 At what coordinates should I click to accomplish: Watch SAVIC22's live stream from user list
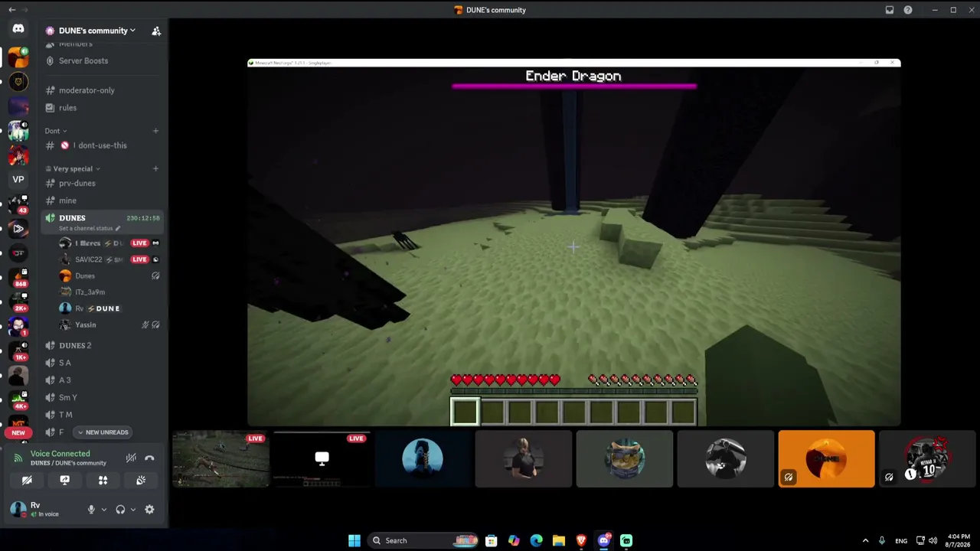pos(139,259)
